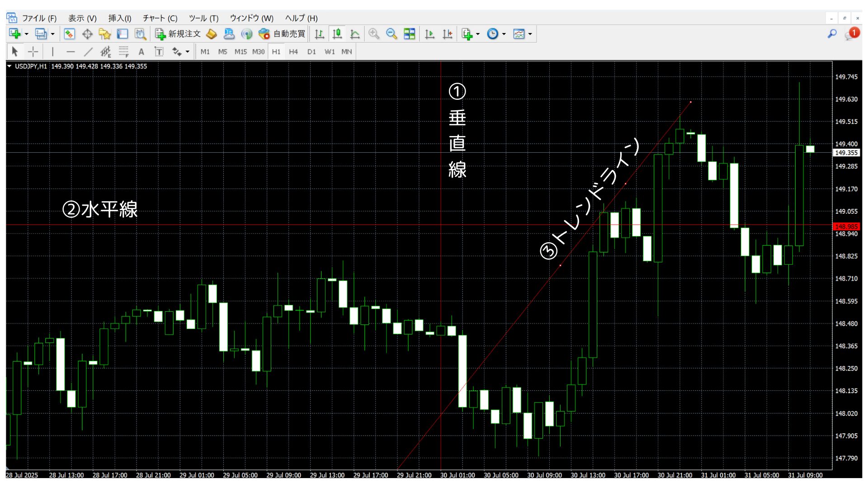
Task: Toggle the 自動売買 auto trading button
Action: point(282,34)
